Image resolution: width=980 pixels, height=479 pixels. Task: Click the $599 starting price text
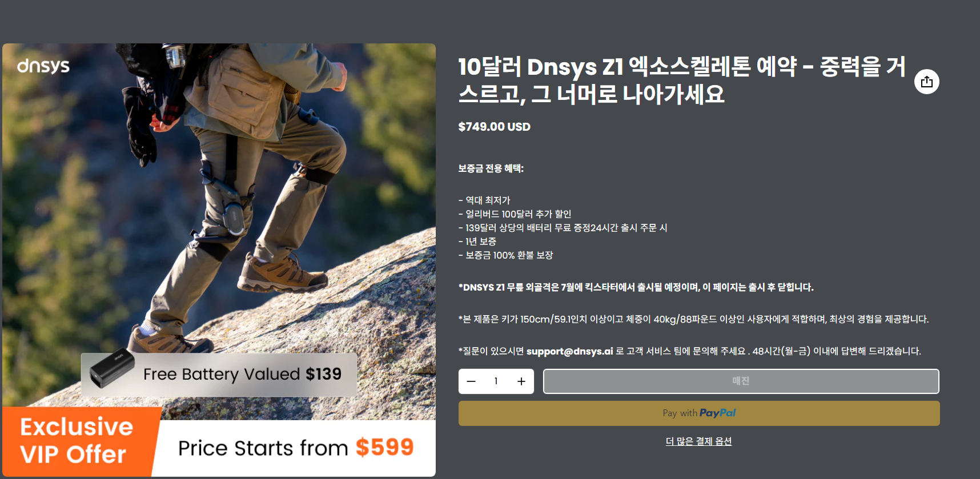click(384, 447)
